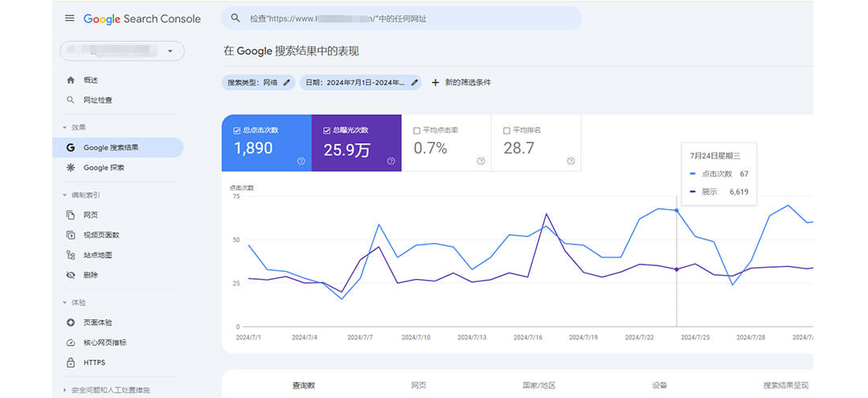The width and height of the screenshot is (868, 398).
Task: Click the magnifier icon in URL search bar
Action: tap(235, 18)
